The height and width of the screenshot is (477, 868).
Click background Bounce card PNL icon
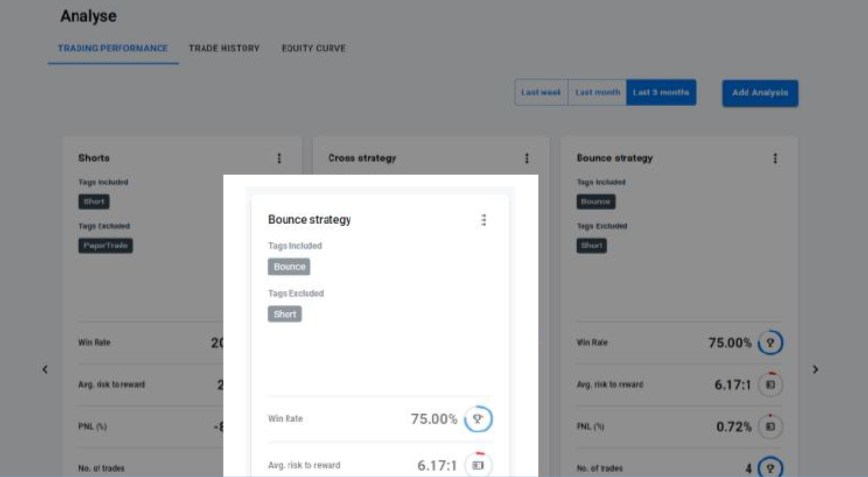[x=770, y=427]
